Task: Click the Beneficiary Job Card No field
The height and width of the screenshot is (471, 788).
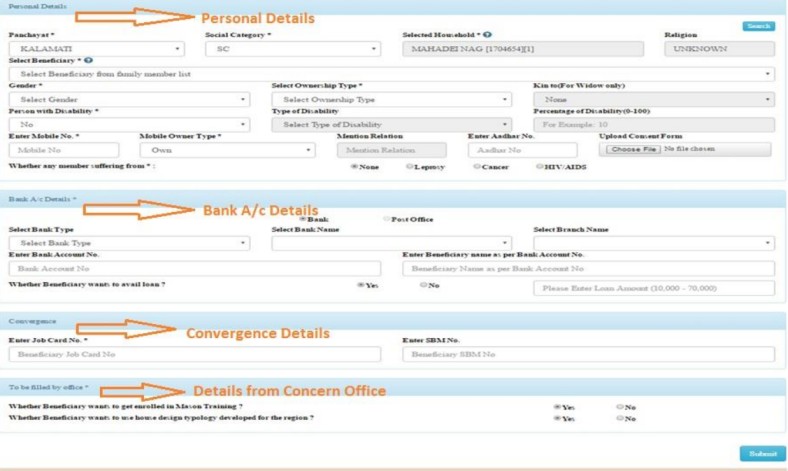Action: pyautogui.click(x=194, y=354)
